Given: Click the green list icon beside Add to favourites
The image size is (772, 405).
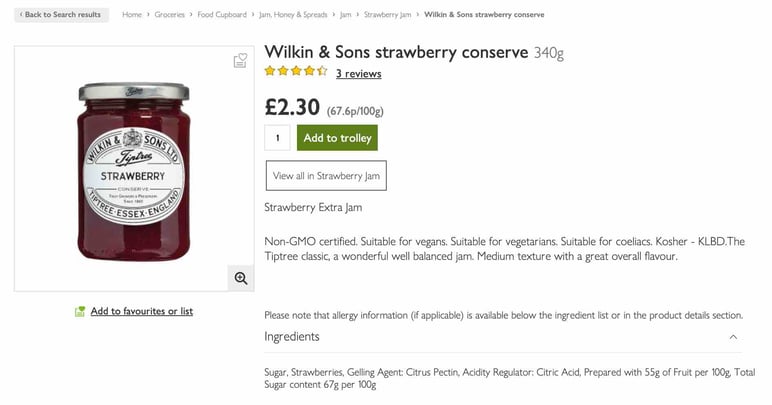Looking at the screenshot, I should tap(80, 311).
